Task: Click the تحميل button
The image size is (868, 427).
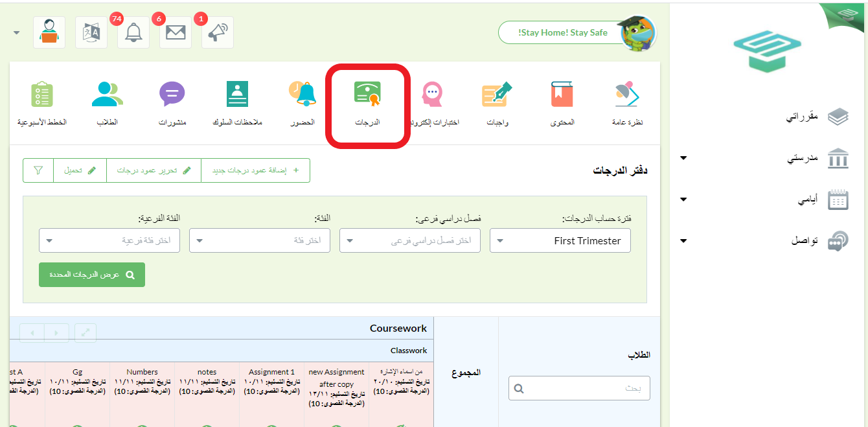Action: click(x=80, y=170)
